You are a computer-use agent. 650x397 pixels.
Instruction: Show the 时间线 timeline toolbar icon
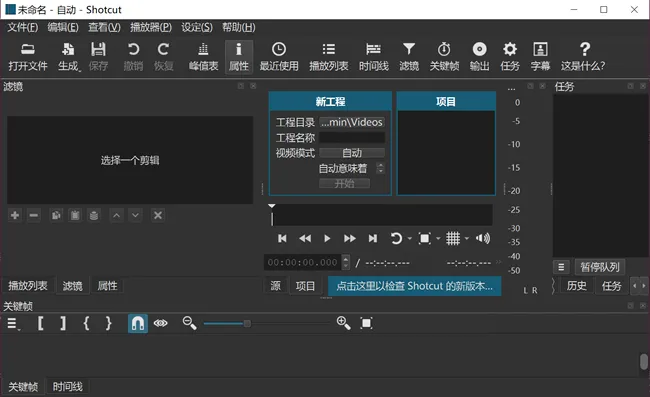pos(374,57)
